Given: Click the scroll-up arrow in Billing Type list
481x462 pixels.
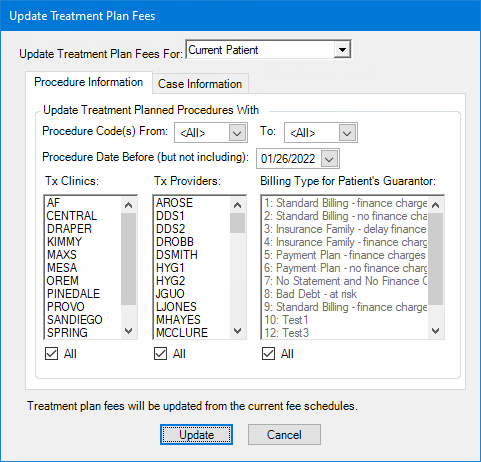Looking at the screenshot, I should tap(436, 205).
